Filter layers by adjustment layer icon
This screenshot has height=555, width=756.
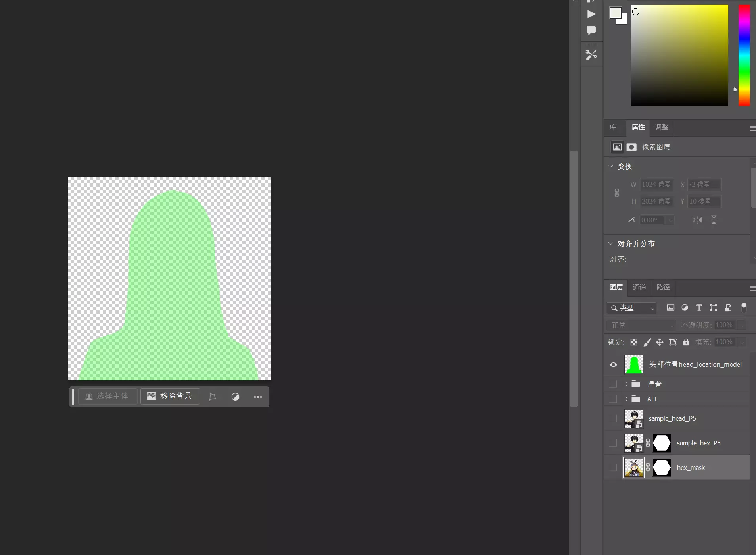coord(685,308)
